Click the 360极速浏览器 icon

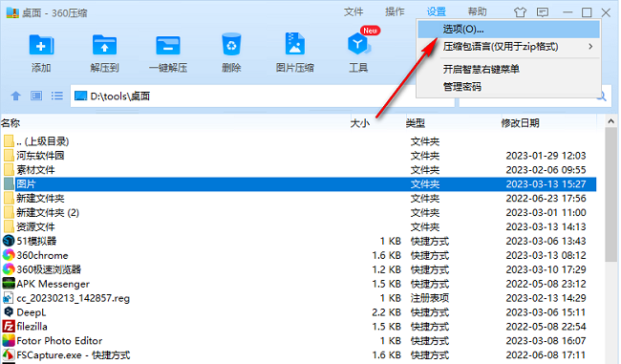click(9, 269)
